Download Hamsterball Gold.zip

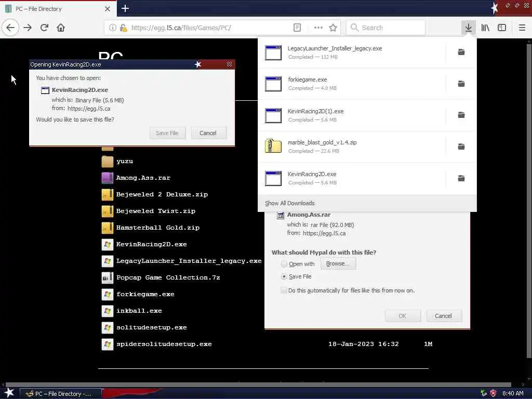pyautogui.click(x=158, y=228)
